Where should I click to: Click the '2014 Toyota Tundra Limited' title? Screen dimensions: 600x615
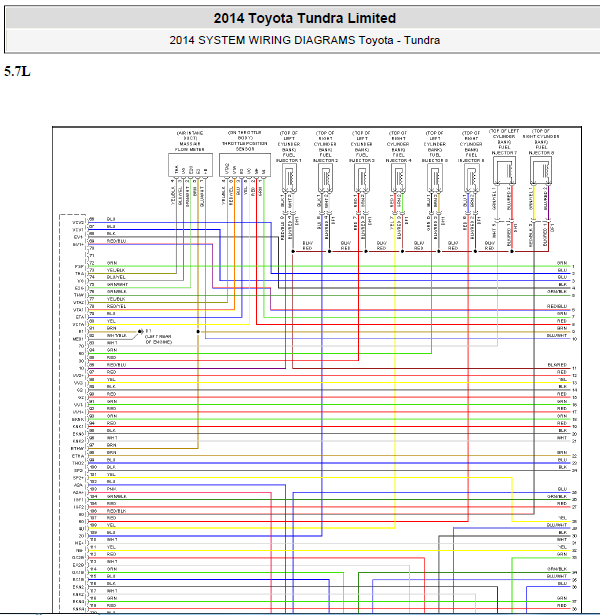[x=305, y=18]
